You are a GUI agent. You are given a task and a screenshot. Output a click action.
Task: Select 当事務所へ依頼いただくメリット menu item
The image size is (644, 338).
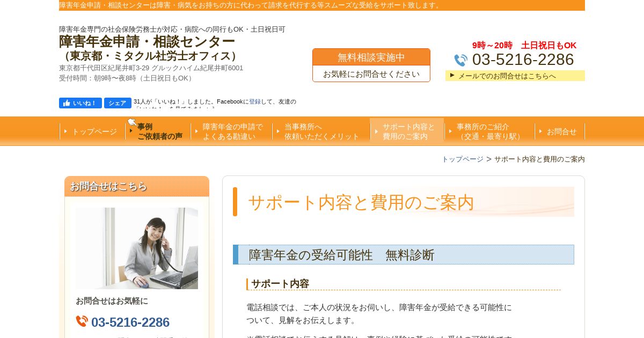pyautogui.click(x=321, y=131)
